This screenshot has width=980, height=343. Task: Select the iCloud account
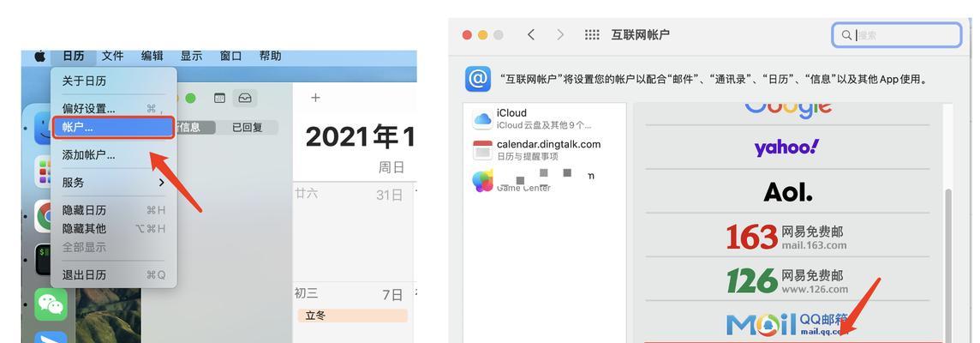point(544,119)
